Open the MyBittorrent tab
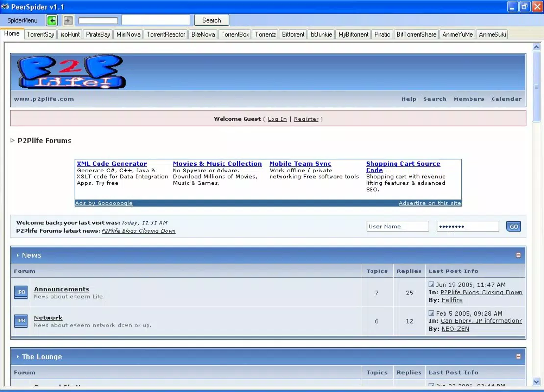The image size is (544, 392). tap(353, 34)
